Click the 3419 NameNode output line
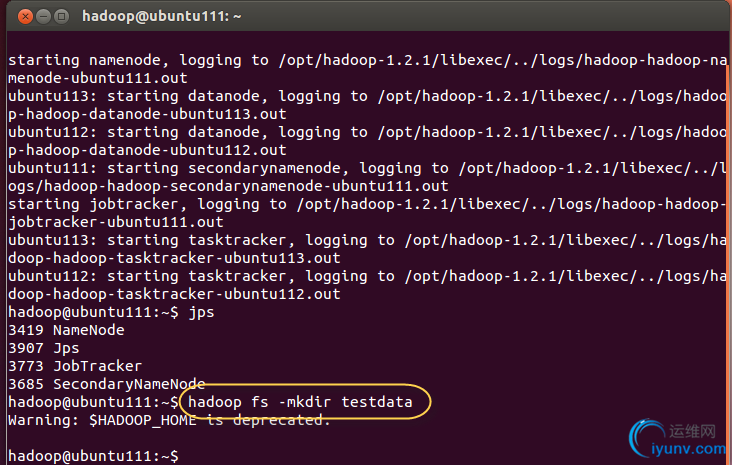This screenshot has height=465, width=732. point(66,330)
